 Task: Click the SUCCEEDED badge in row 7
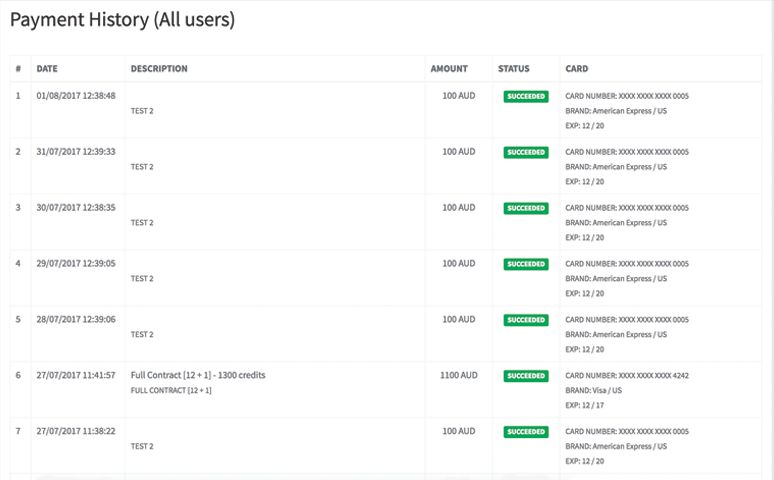526,432
